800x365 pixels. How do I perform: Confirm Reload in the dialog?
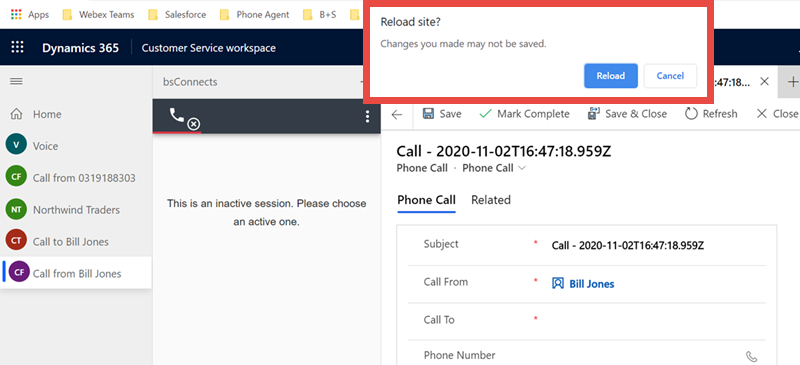(x=611, y=76)
